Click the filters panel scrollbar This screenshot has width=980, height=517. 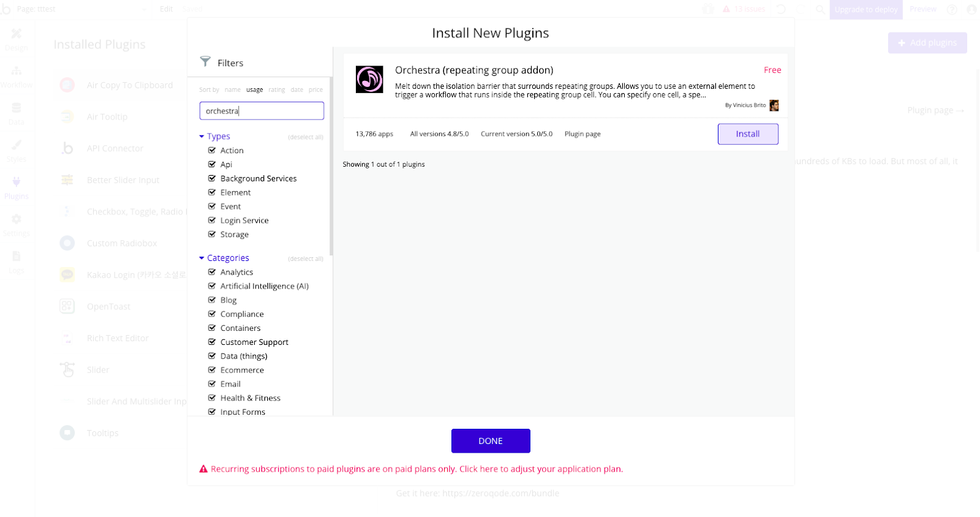[331, 167]
